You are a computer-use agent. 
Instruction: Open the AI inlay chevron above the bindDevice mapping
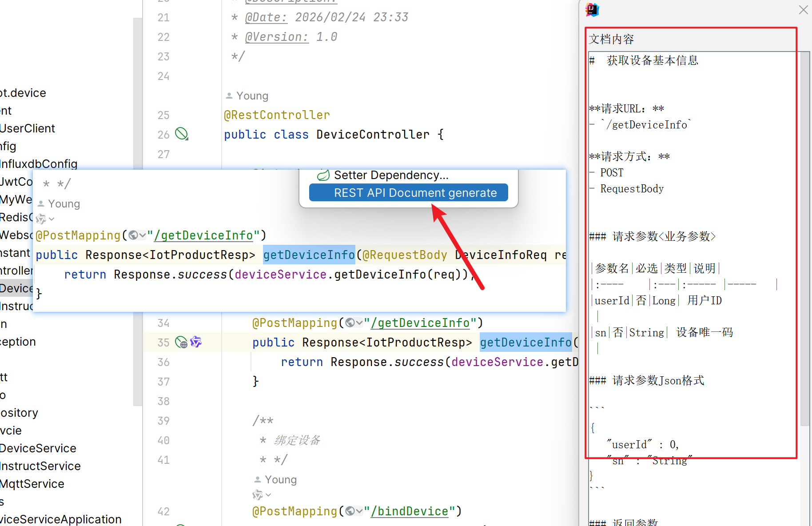(x=268, y=495)
